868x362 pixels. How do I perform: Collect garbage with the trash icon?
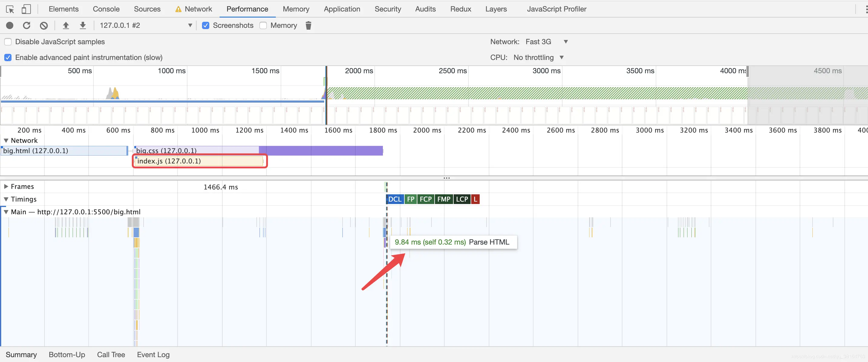tap(308, 25)
